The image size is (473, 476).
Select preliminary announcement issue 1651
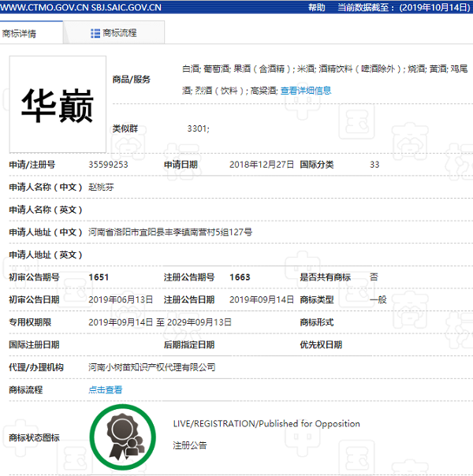[x=99, y=277]
